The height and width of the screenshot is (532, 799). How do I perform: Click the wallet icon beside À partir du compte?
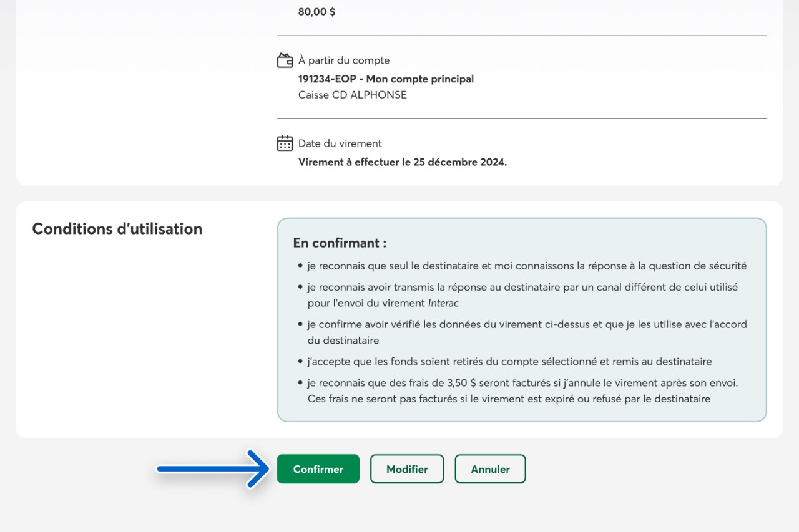click(x=285, y=60)
